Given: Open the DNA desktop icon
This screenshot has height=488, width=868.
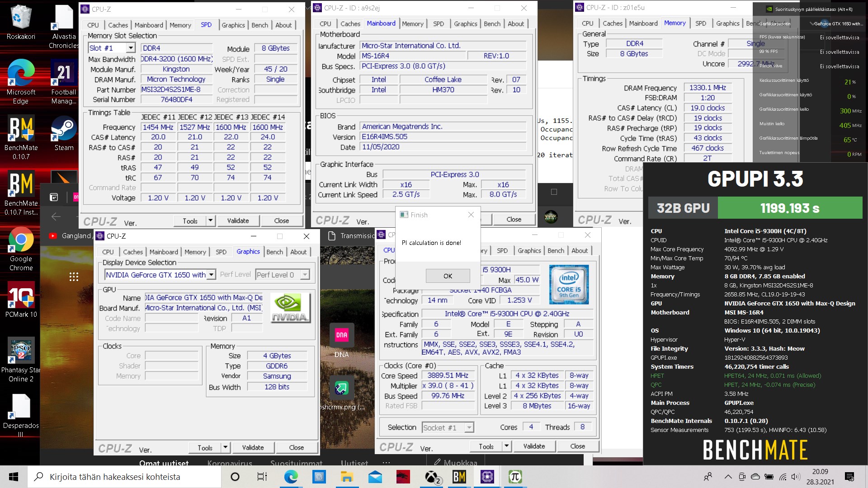Looking at the screenshot, I should pos(341,340).
